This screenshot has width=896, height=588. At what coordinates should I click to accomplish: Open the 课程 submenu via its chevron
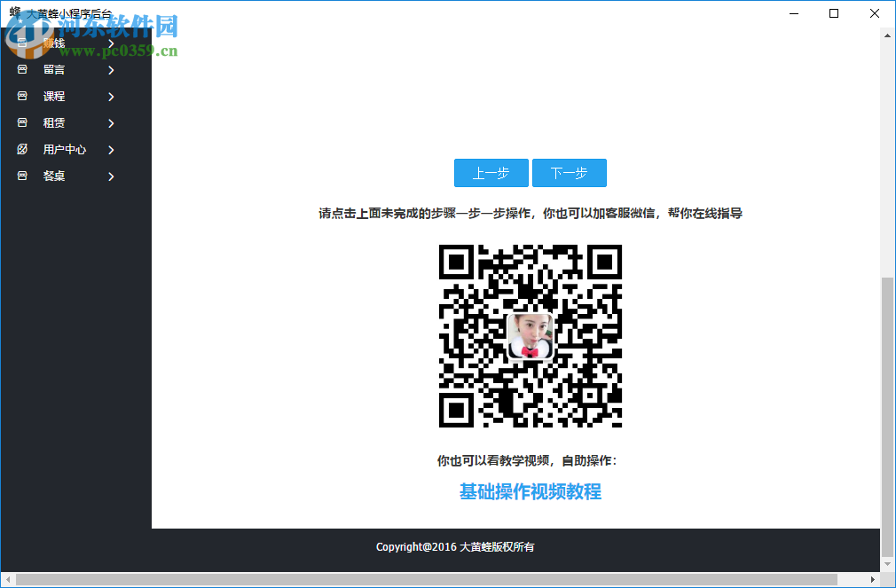111,96
